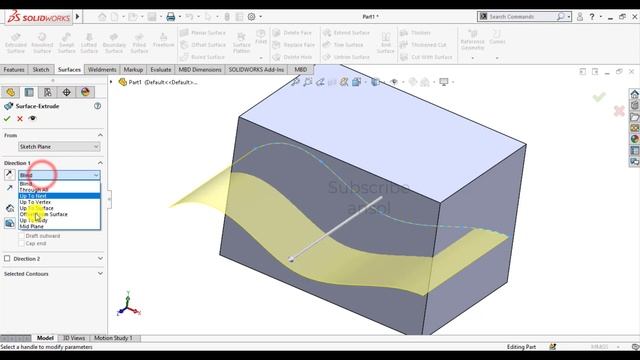Open the 3D Views bottom tab

click(x=74, y=338)
